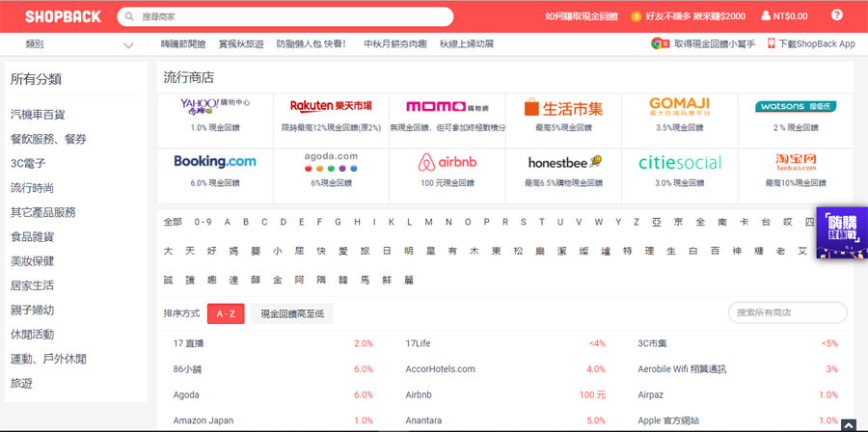Click the scroll-to-top arrow button
868x432 pixels.
point(848,425)
